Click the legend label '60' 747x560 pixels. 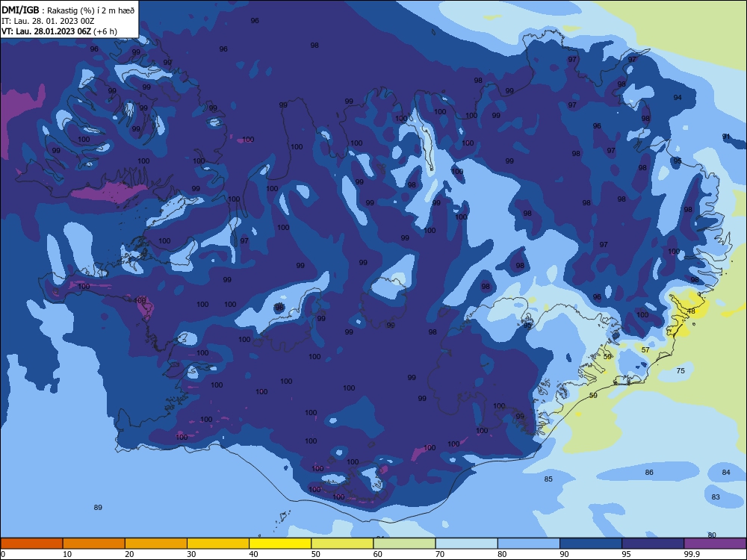[x=378, y=554]
